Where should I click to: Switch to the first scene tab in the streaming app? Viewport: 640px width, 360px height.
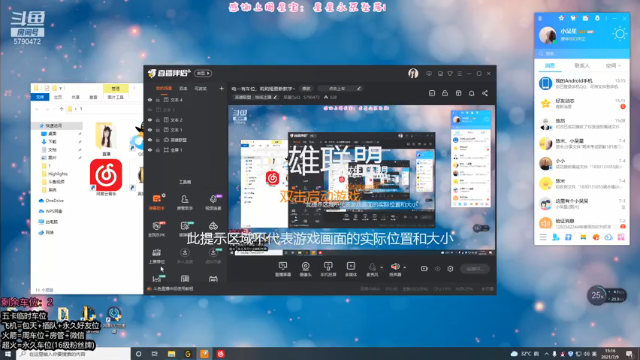tap(164, 88)
